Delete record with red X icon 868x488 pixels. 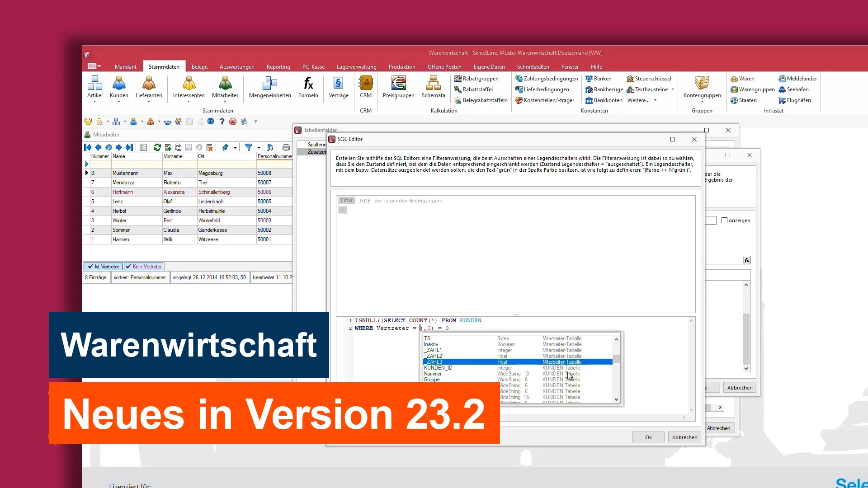coord(209,147)
